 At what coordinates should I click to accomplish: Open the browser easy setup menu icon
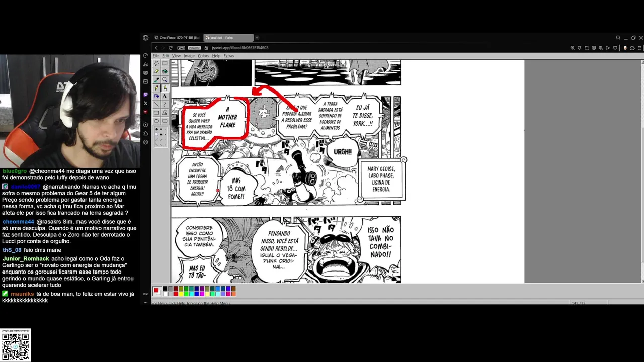coord(639,48)
